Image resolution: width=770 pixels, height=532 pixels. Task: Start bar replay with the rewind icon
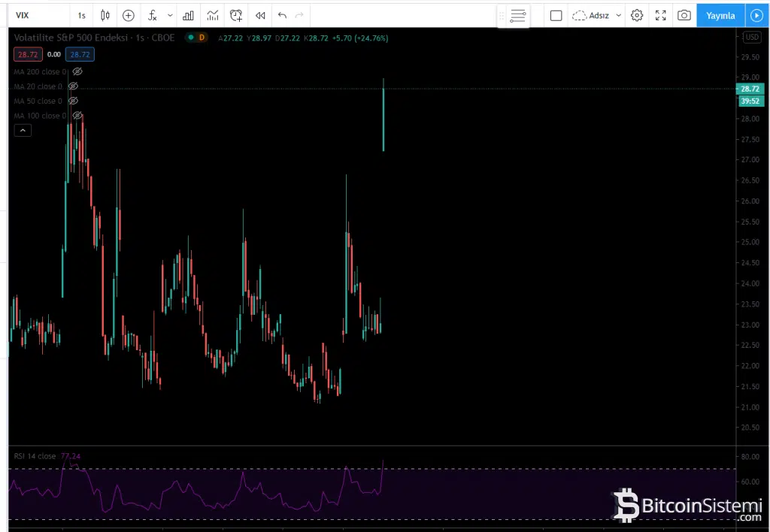click(x=260, y=15)
